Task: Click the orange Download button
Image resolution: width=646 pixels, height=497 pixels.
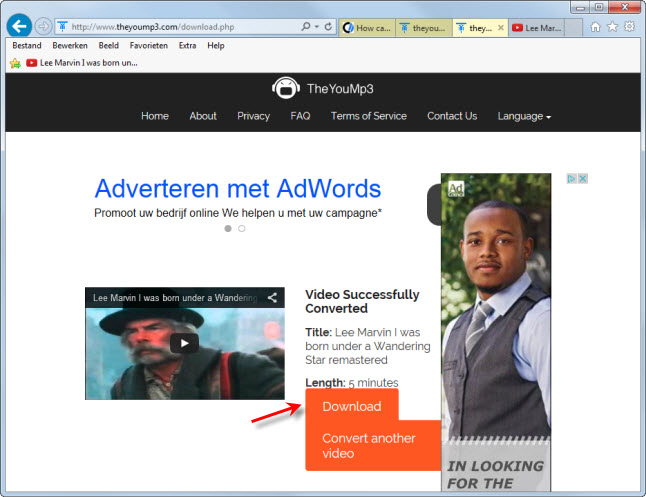Action: pos(352,406)
